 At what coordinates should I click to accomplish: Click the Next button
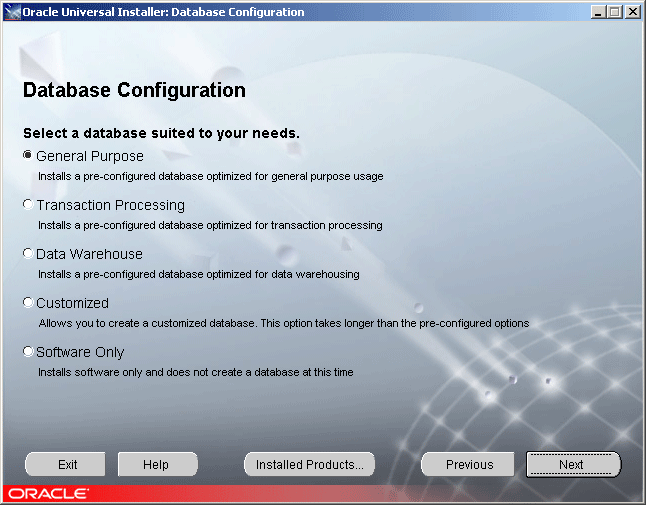[x=573, y=465]
